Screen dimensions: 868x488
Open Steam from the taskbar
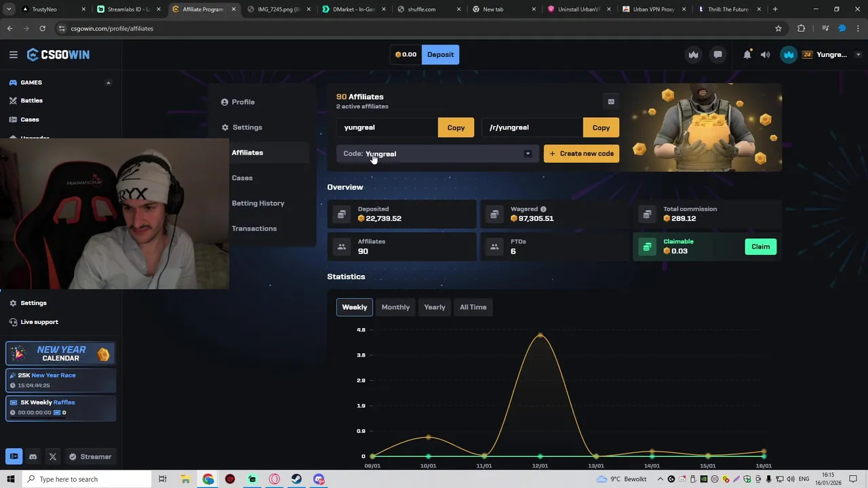(x=296, y=479)
